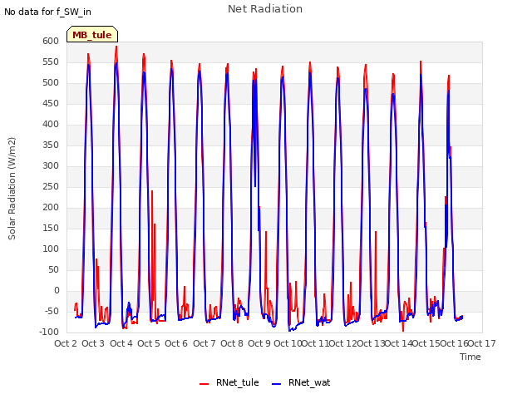
Task: Click the Oct 4 x-axis label
Action: pos(121,343)
